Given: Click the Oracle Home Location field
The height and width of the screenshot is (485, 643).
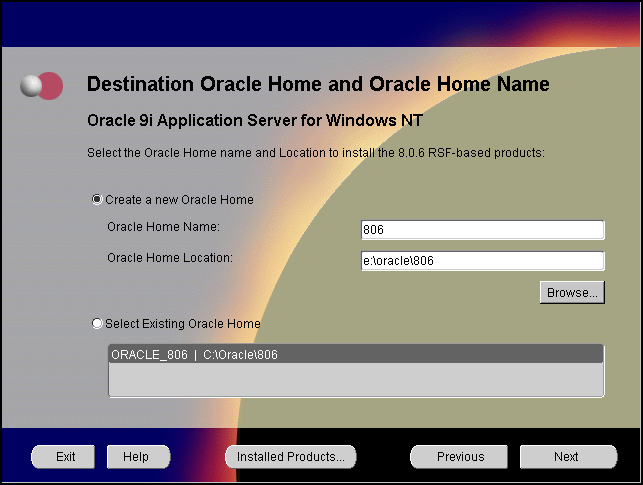Looking at the screenshot, I should (482, 261).
